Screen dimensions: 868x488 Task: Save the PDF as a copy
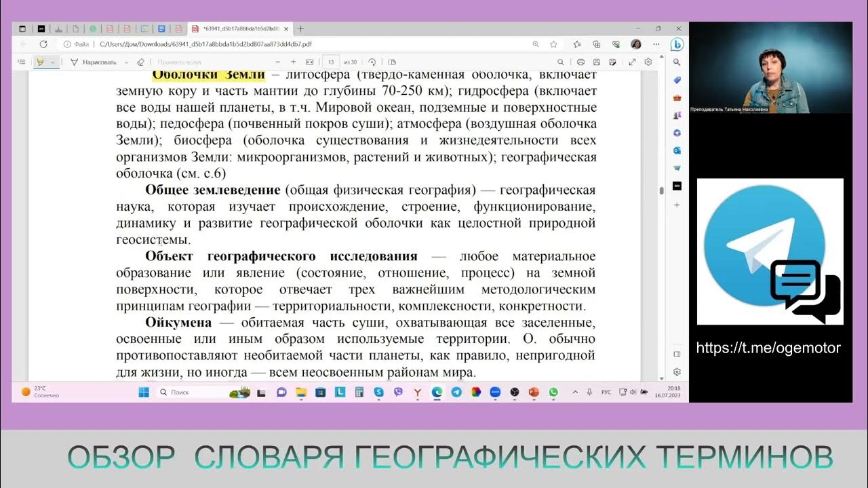(x=612, y=62)
